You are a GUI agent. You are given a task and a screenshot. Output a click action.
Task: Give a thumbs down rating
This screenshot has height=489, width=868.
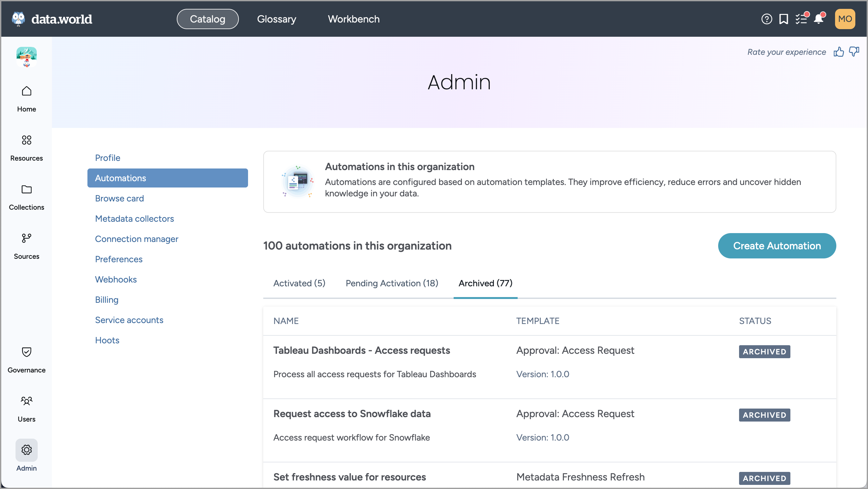point(853,52)
